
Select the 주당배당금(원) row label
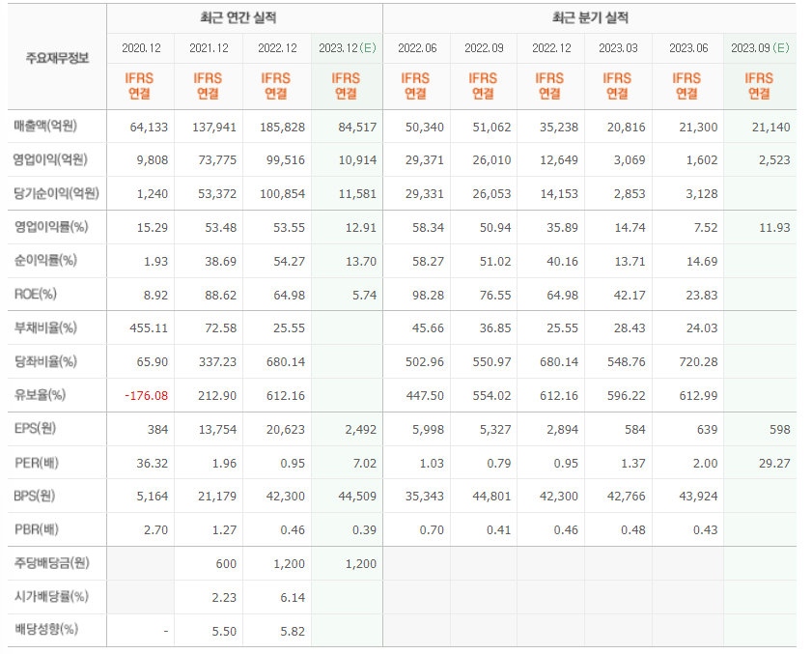point(51,563)
